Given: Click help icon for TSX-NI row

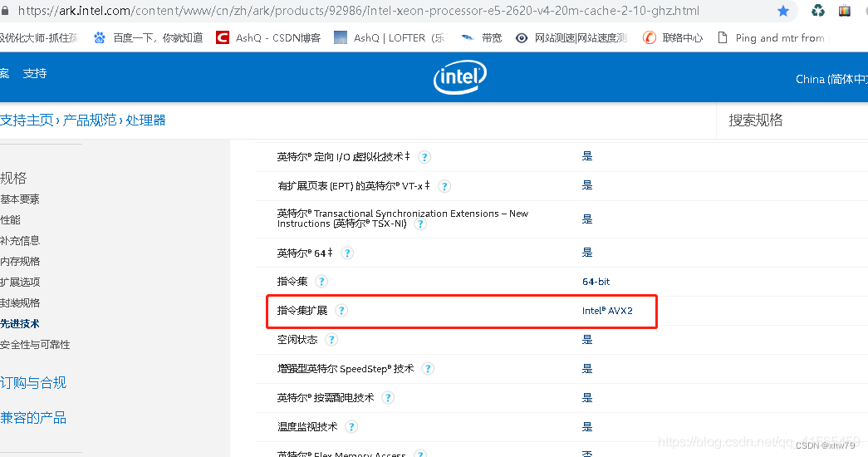Looking at the screenshot, I should pyautogui.click(x=421, y=224).
